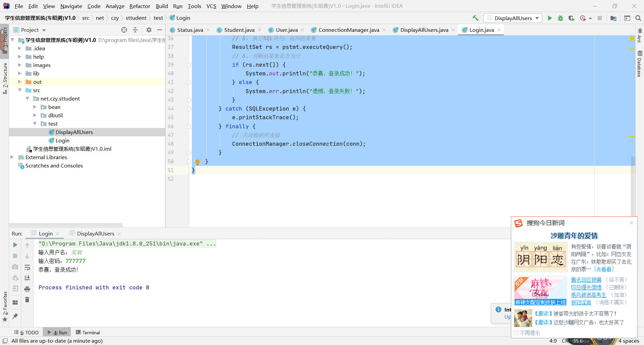Run with Coverage shield icon
The height and width of the screenshot is (345, 644).
[571, 18]
